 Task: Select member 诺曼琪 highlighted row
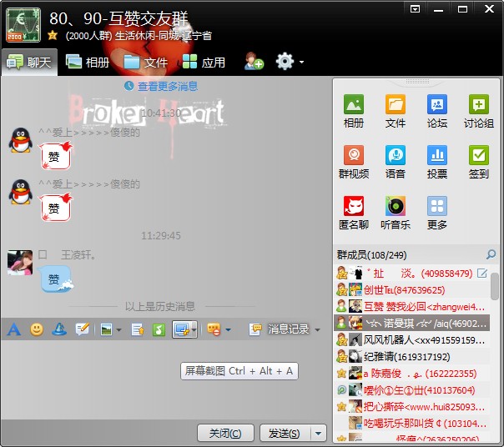pos(412,324)
